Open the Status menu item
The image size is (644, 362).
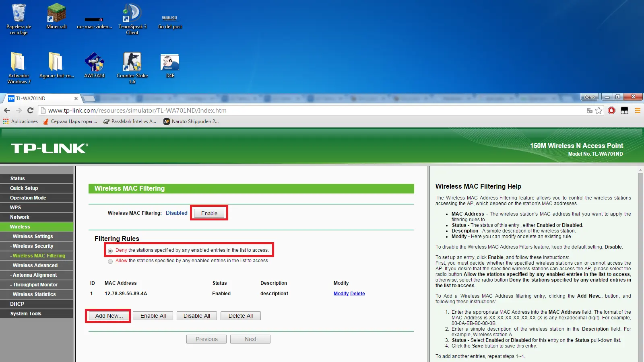pos(37,179)
